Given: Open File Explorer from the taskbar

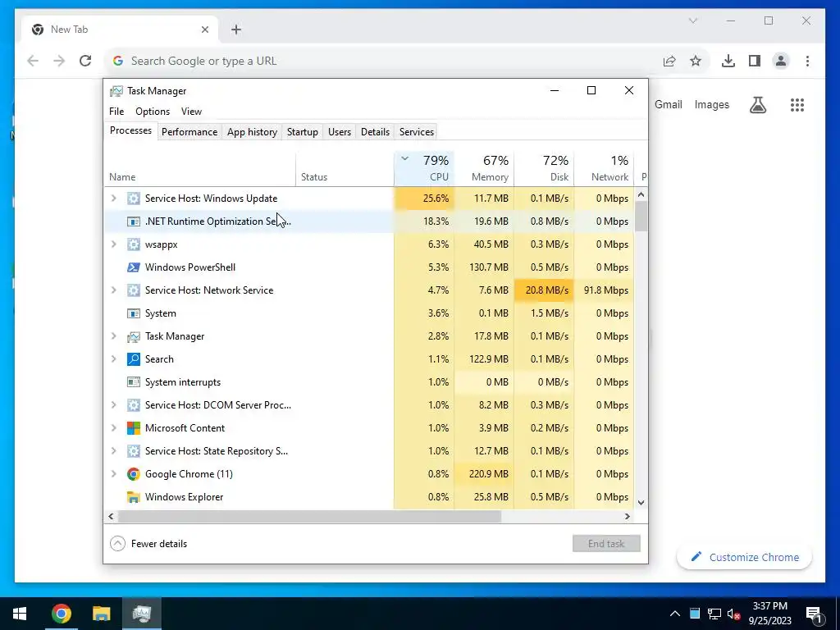Looking at the screenshot, I should pyautogui.click(x=101, y=614).
